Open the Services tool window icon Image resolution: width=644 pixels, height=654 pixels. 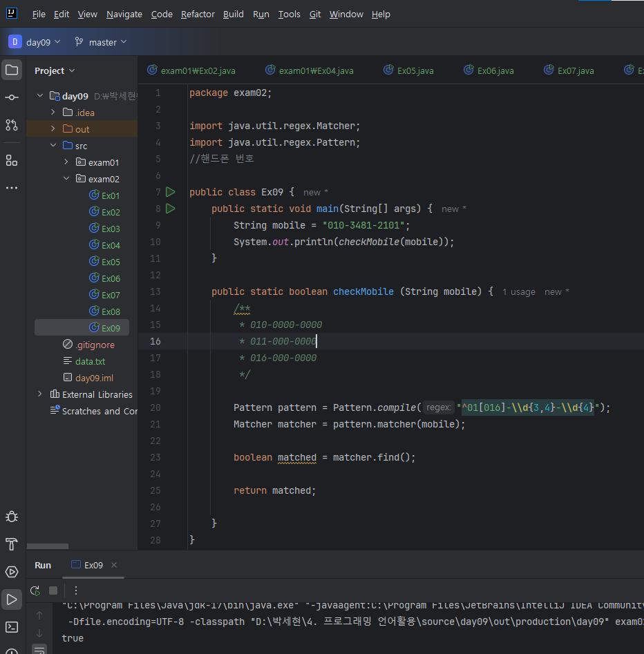(12, 572)
